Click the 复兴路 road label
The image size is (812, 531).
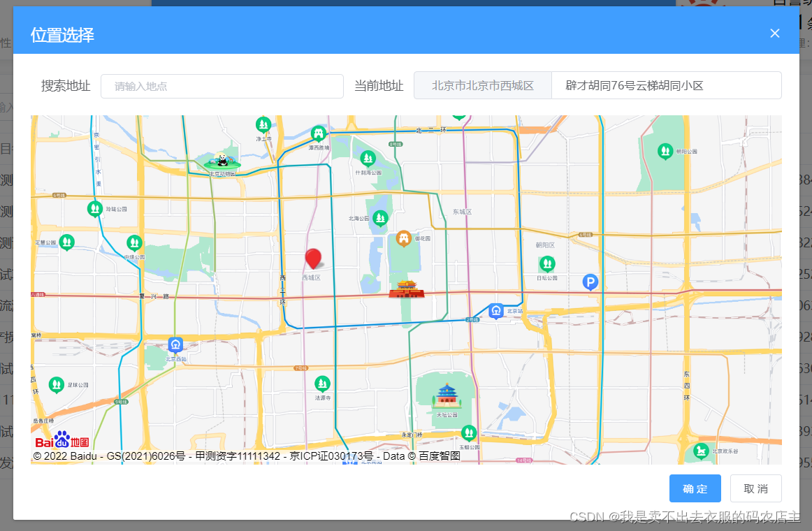[x=154, y=296]
